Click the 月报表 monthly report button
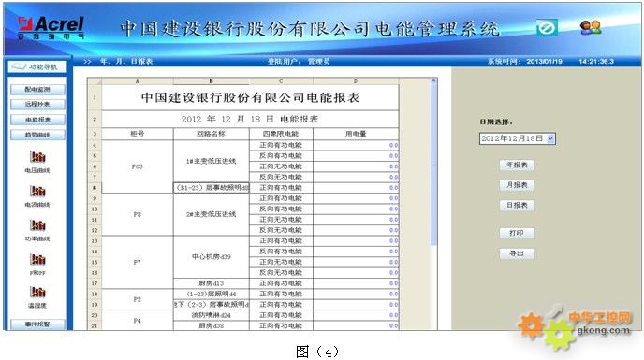This screenshot has width=644, height=360. point(517,185)
